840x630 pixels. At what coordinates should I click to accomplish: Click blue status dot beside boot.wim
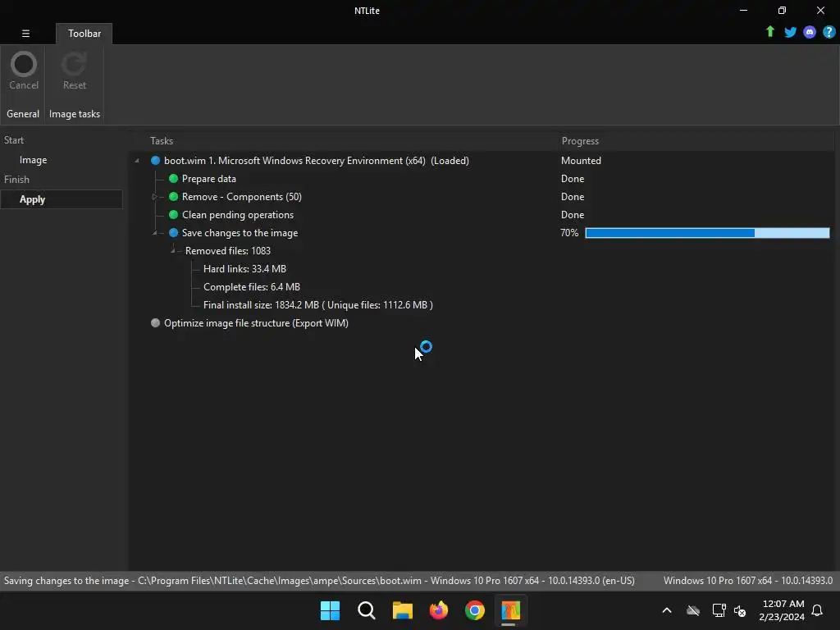(155, 161)
